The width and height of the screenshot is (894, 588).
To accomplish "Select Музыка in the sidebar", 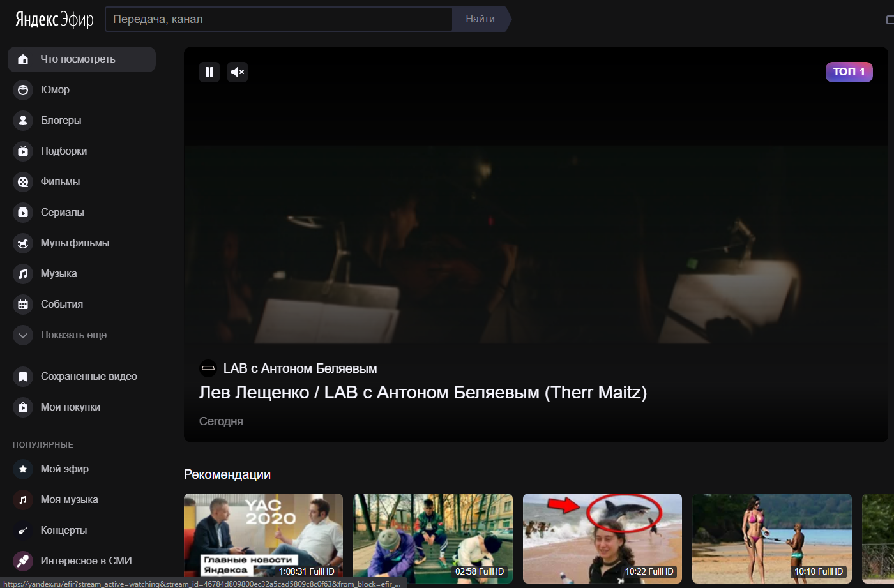I will tap(82, 274).
